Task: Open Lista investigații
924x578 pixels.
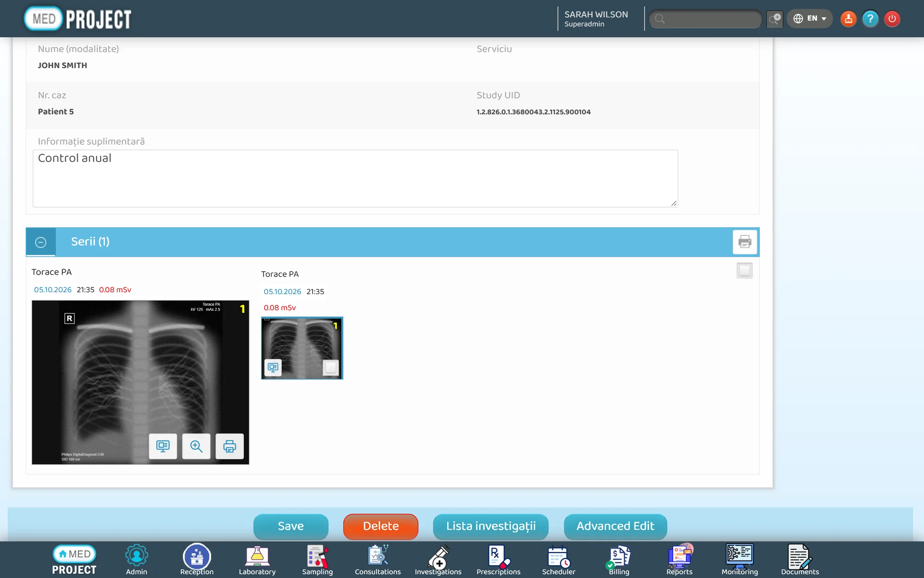Action: 491,526
